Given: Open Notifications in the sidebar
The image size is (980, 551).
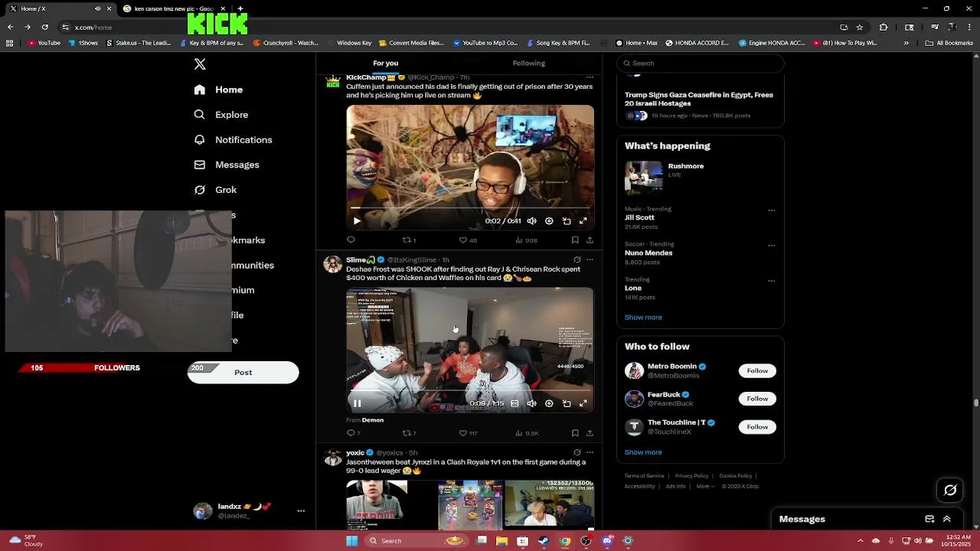Looking at the screenshot, I should click(234, 140).
